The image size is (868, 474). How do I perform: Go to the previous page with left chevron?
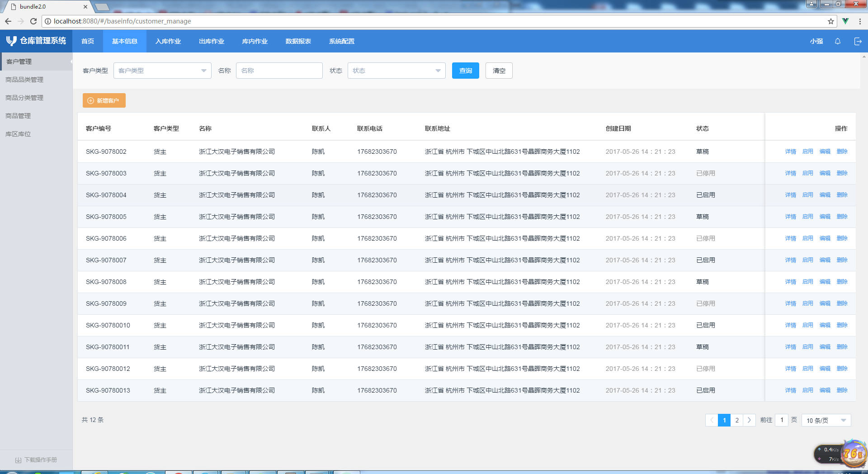click(712, 420)
